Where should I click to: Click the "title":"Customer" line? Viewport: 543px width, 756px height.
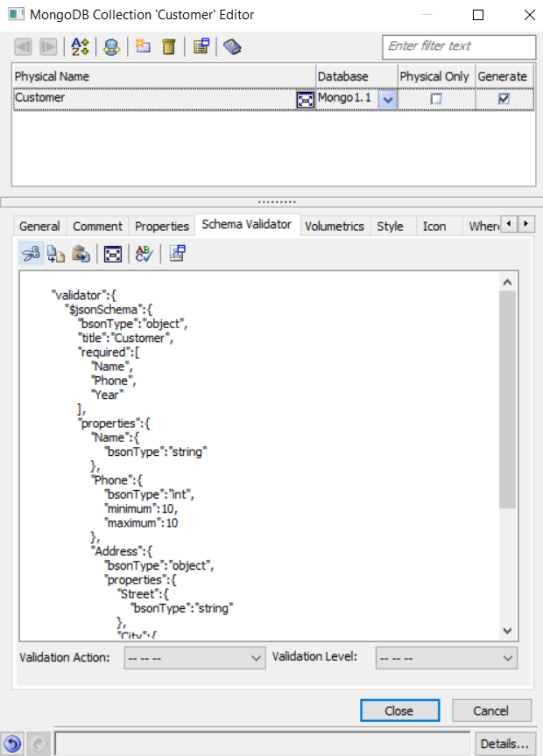pos(125,338)
